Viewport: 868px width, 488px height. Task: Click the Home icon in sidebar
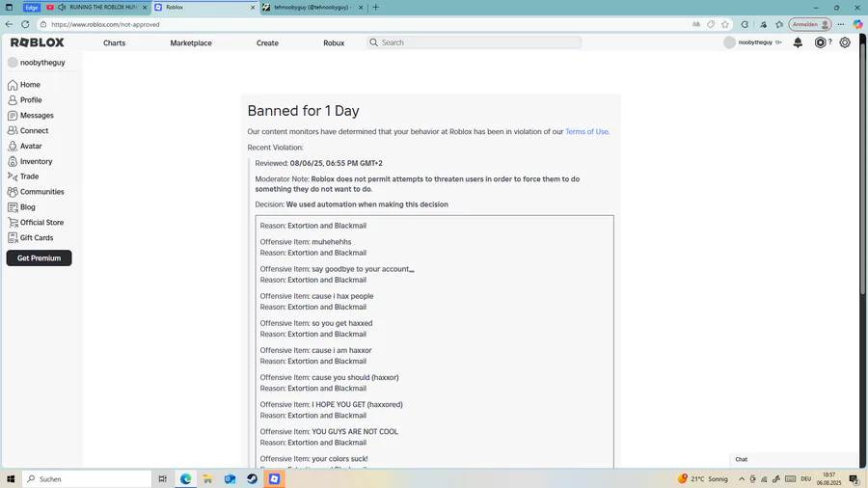click(13, 85)
